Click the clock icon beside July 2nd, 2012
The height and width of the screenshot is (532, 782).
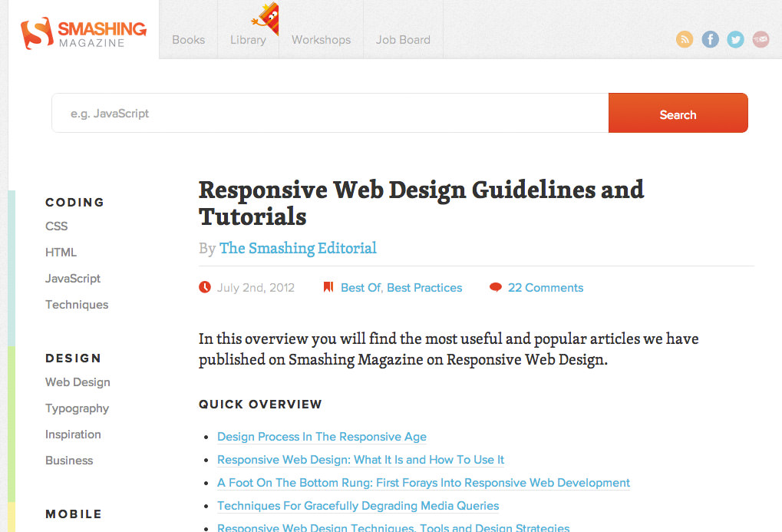tap(205, 288)
